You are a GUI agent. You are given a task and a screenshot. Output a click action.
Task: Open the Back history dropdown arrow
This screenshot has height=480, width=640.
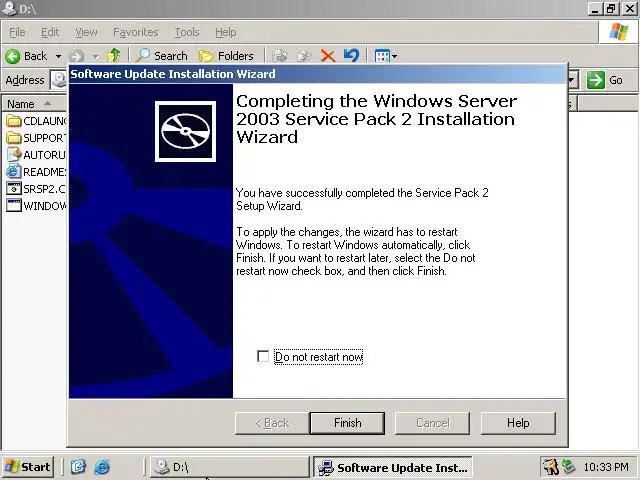click(58, 56)
